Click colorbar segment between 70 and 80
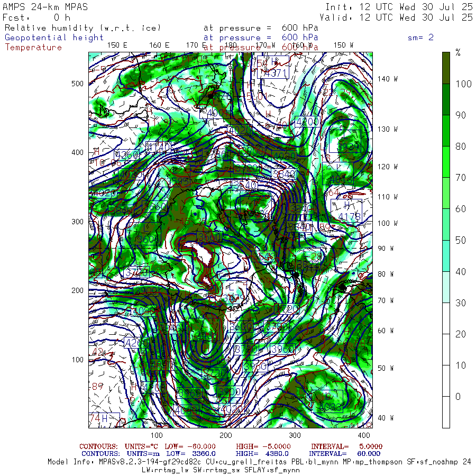 click(x=446, y=162)
